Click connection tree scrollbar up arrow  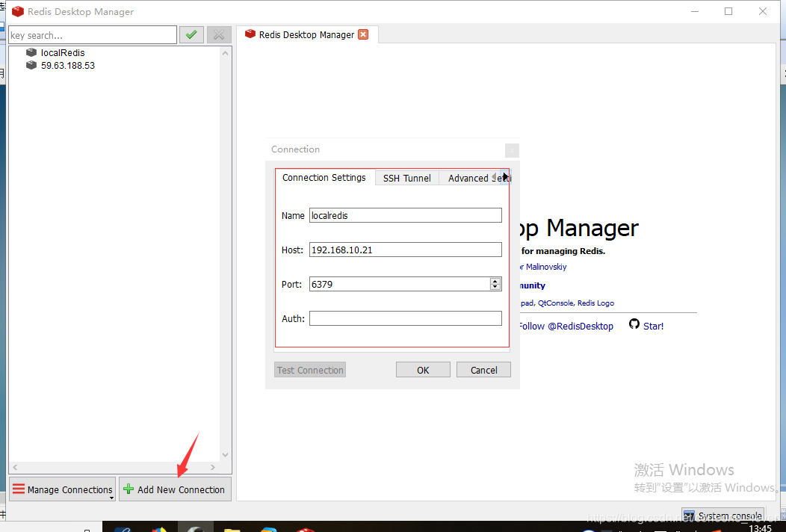tap(225, 53)
